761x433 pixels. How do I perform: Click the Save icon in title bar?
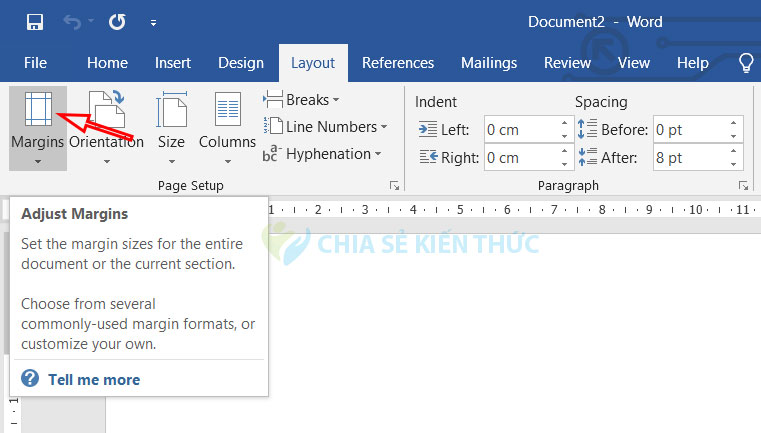35,21
